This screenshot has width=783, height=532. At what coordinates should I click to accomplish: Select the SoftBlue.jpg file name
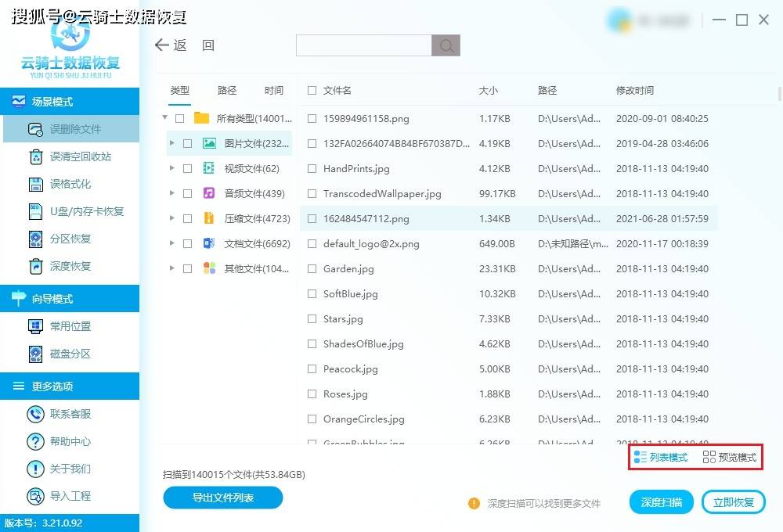tap(351, 294)
